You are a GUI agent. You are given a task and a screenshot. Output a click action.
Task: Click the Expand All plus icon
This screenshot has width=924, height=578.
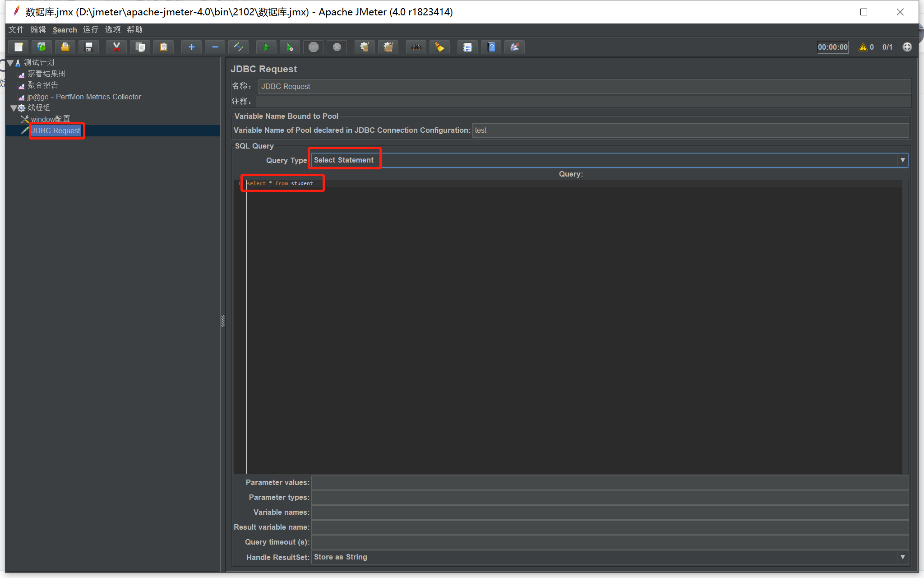(191, 47)
